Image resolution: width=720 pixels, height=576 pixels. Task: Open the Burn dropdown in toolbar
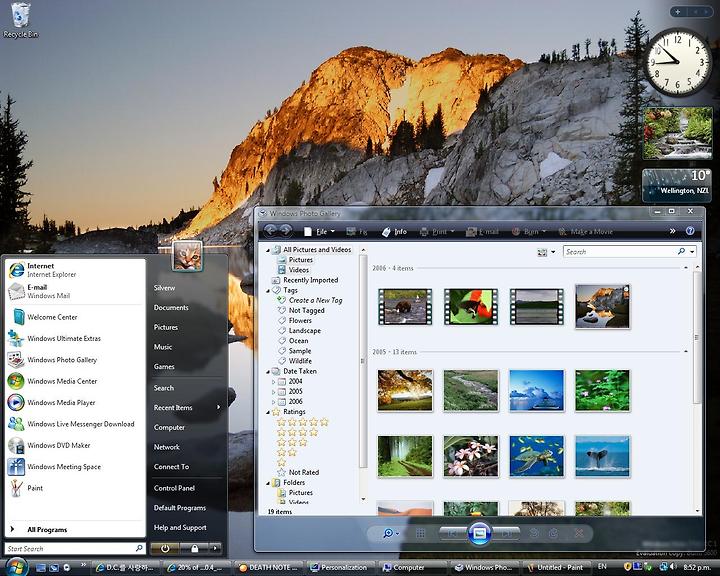click(x=529, y=232)
